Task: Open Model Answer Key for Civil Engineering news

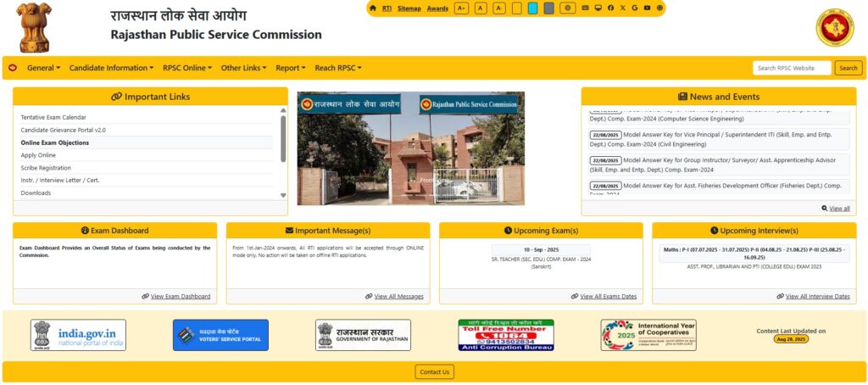Action: click(719, 139)
